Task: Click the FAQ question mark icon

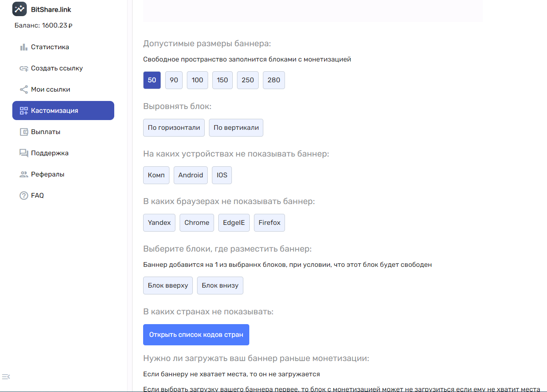Action: 24,196
